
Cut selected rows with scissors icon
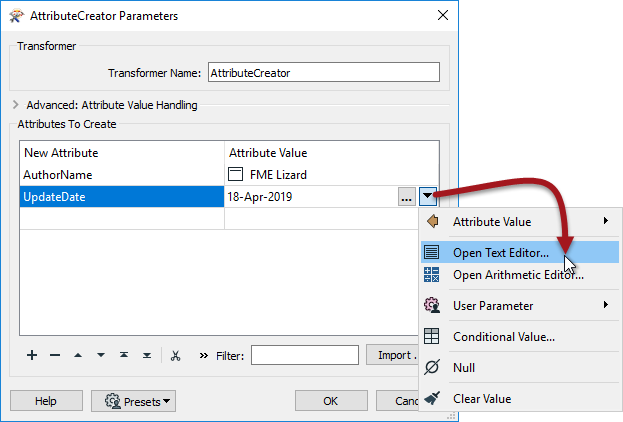pyautogui.click(x=175, y=355)
